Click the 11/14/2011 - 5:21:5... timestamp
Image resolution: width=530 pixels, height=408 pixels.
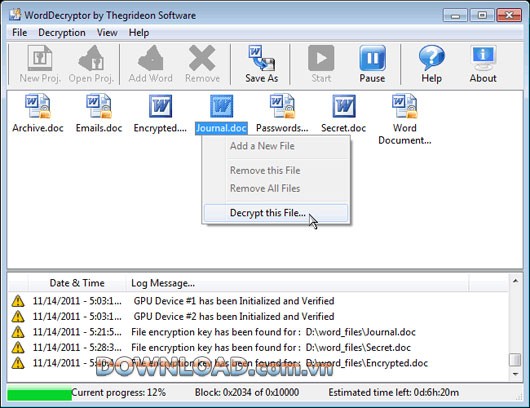[x=77, y=332]
